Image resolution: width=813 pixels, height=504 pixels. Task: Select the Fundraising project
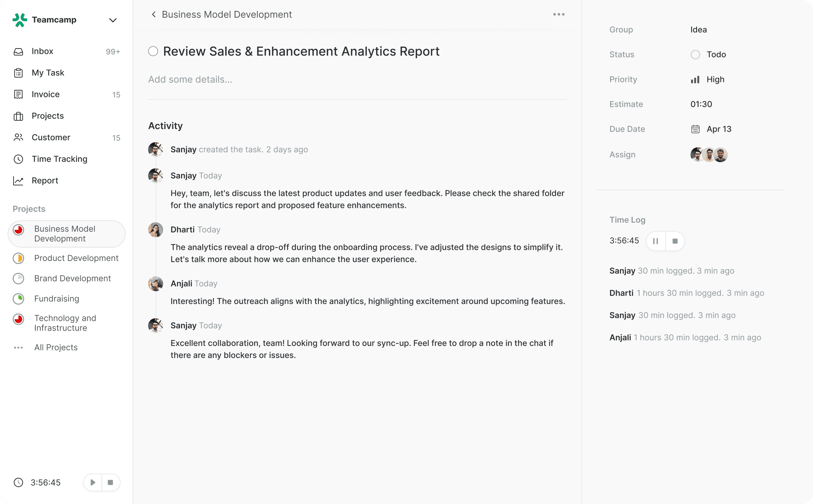coord(56,299)
